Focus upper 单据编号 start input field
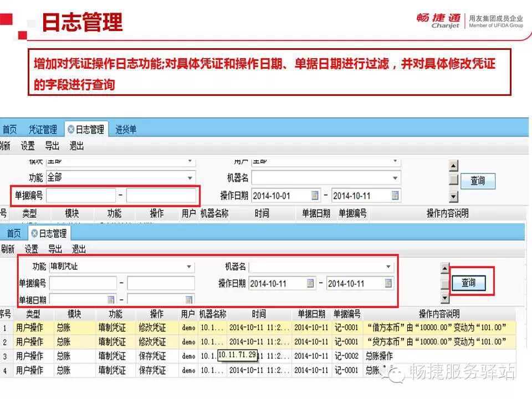Image resolution: width=532 pixels, height=399 pixels. pyautogui.click(x=81, y=196)
